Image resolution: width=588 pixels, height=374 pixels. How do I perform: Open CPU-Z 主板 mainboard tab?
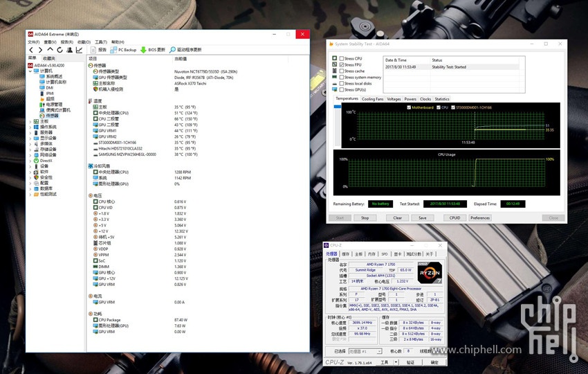tap(359, 254)
